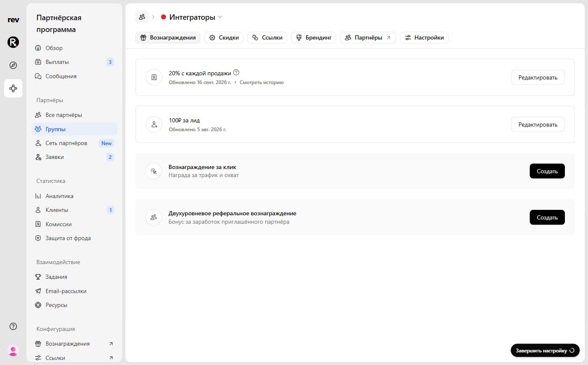Image resolution: width=588 pixels, height=365 pixels.
Task: Create a Двухуровневое реферальное вознаграждение
Action: point(547,217)
